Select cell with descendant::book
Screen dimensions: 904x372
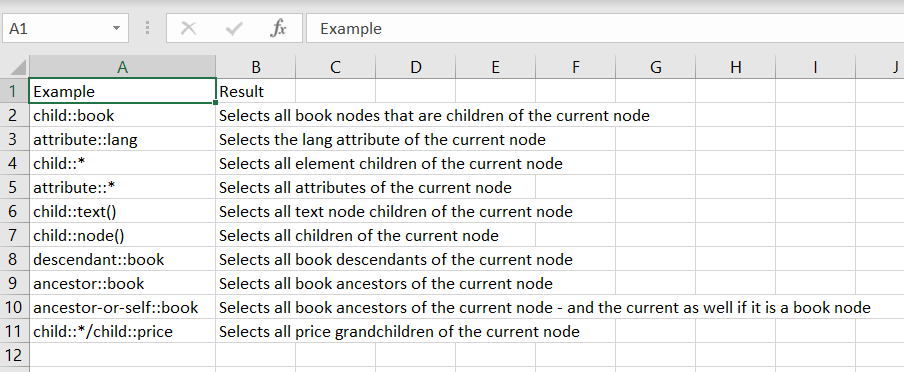pos(122,260)
